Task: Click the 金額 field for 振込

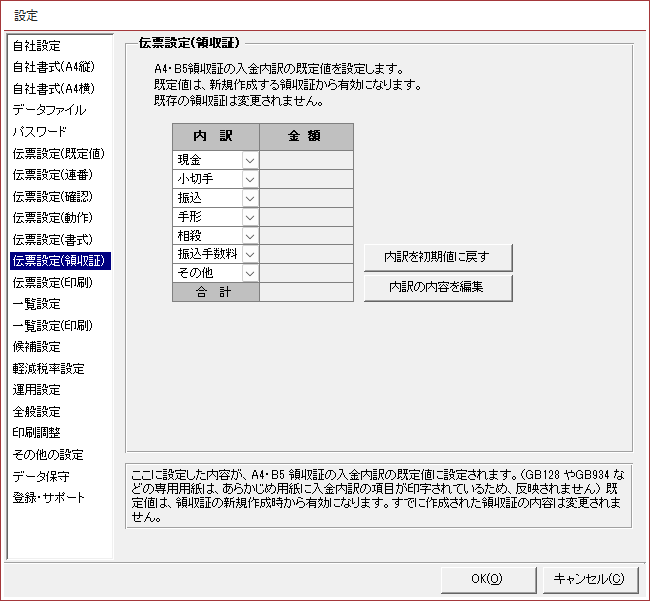Action: pos(306,198)
